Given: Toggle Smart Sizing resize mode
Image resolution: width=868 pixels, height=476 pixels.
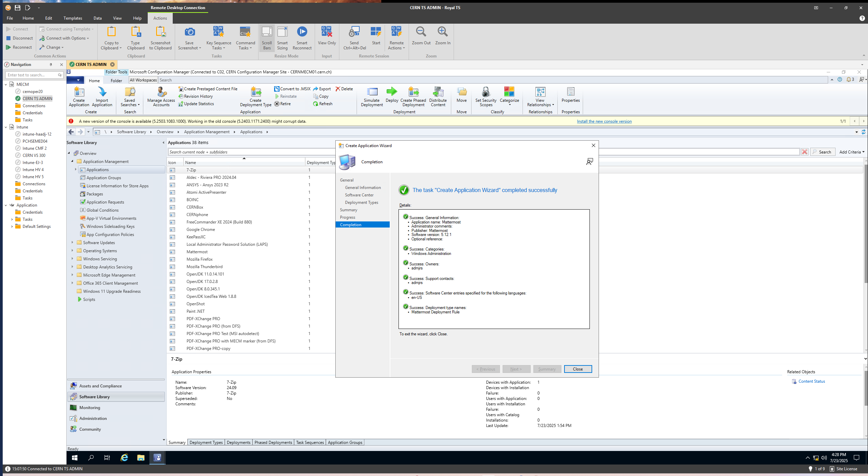Looking at the screenshot, I should (x=282, y=38).
